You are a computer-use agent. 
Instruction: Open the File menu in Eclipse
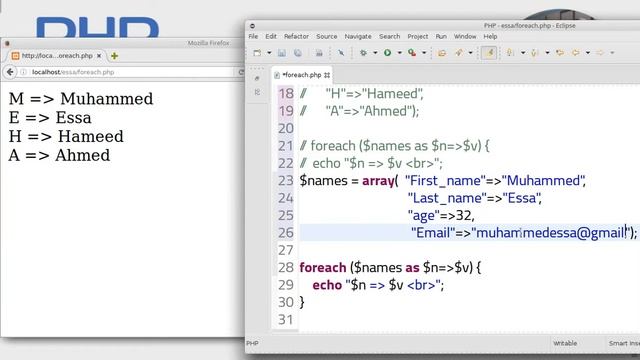pyautogui.click(x=253, y=36)
